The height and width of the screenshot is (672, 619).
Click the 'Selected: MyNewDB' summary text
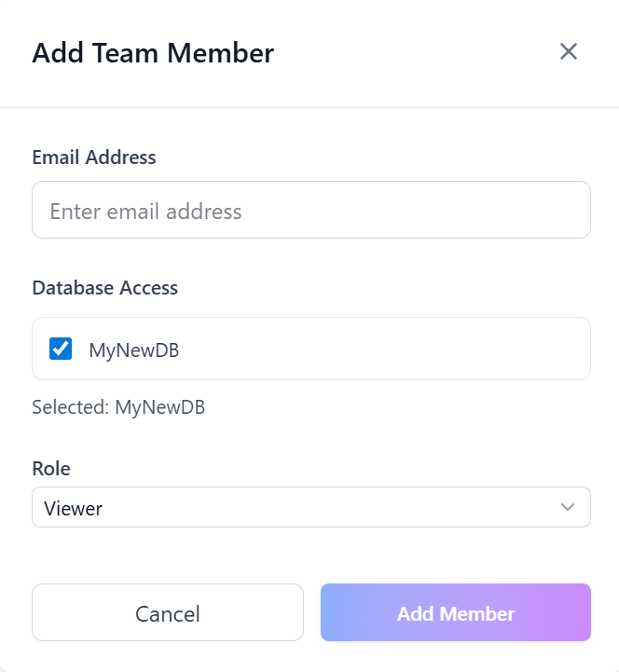(x=118, y=407)
